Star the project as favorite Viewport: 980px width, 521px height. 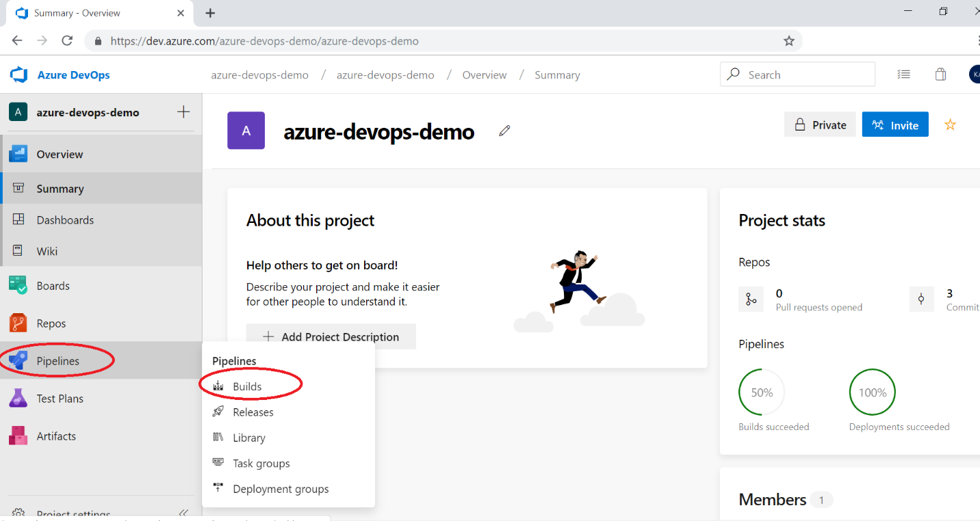pyautogui.click(x=950, y=124)
